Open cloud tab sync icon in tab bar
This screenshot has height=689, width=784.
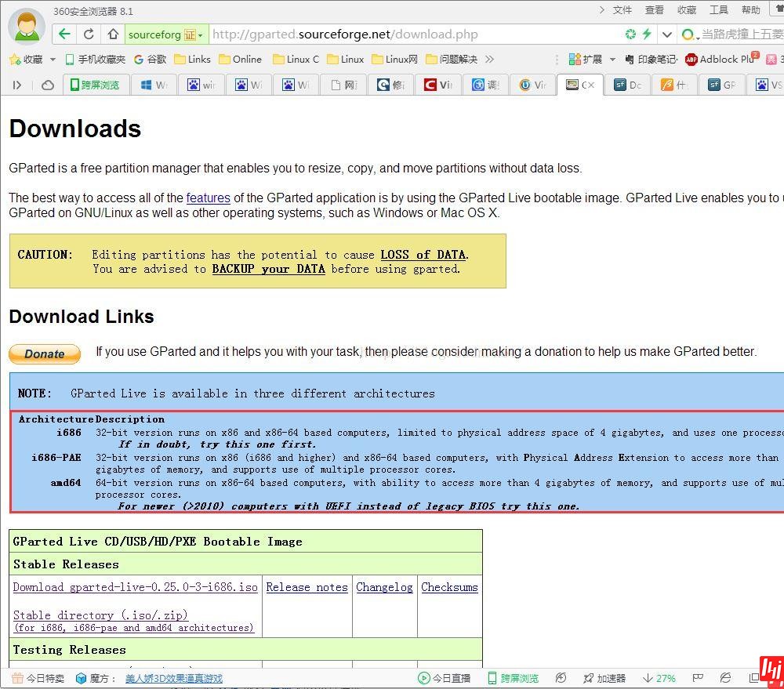tap(48, 85)
